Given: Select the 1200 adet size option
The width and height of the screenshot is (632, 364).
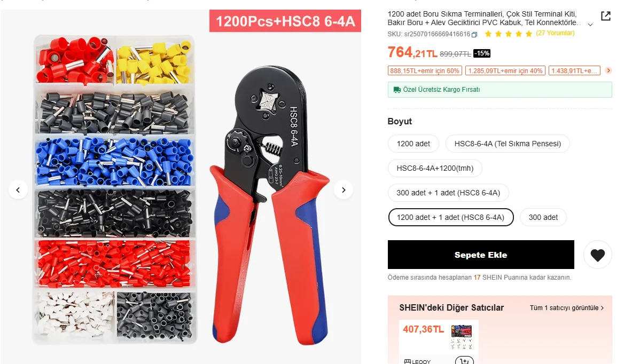Looking at the screenshot, I should [413, 144].
